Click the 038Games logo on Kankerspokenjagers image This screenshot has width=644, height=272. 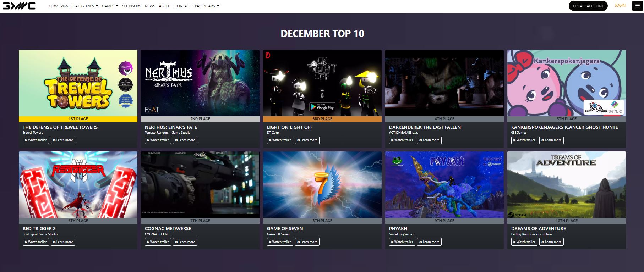615,107
